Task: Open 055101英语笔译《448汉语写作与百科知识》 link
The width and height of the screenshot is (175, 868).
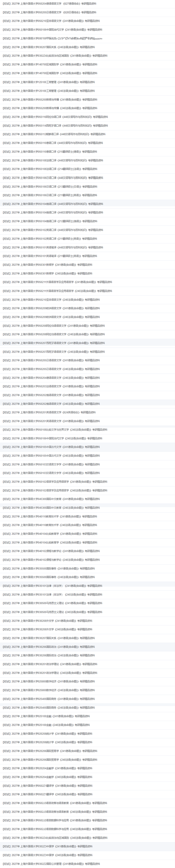Action: (52, 248)
